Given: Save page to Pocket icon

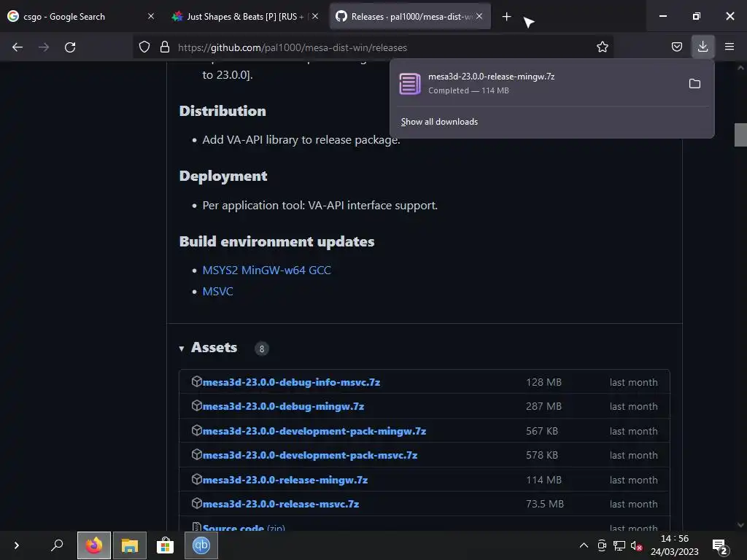Looking at the screenshot, I should [x=676, y=47].
